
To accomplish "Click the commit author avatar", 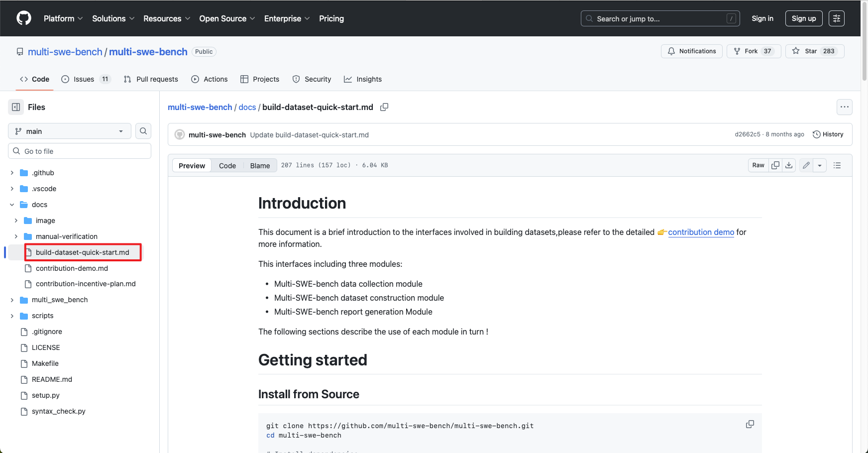I will click(x=180, y=134).
